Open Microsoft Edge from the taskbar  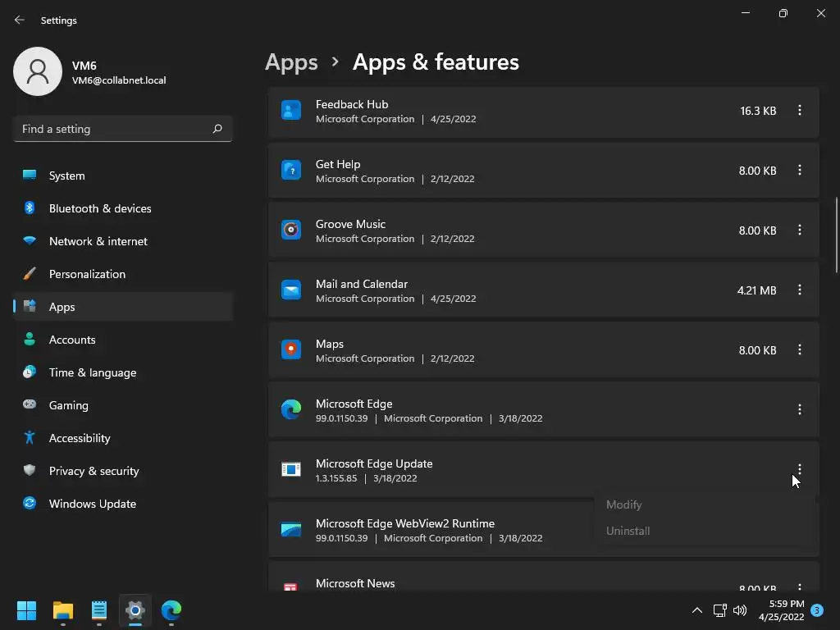pos(171,610)
